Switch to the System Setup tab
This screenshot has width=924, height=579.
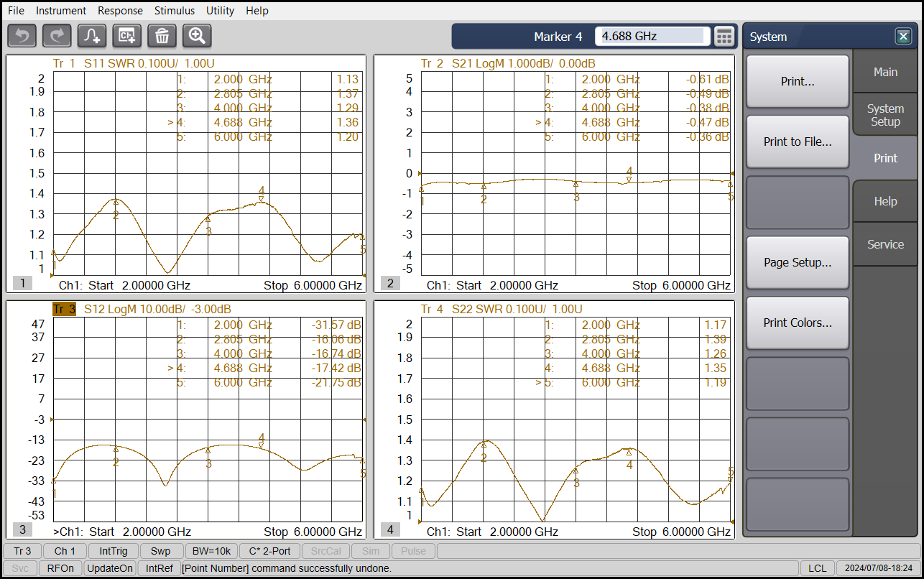[x=885, y=115]
